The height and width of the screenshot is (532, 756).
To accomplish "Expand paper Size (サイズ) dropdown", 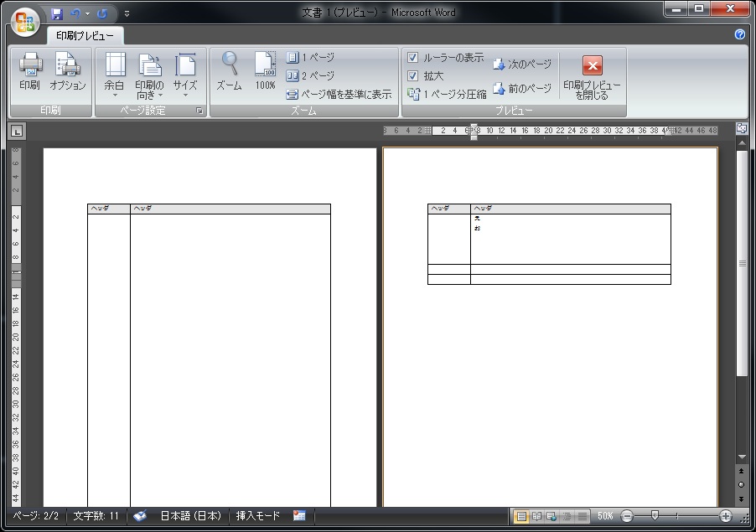I will [185, 75].
